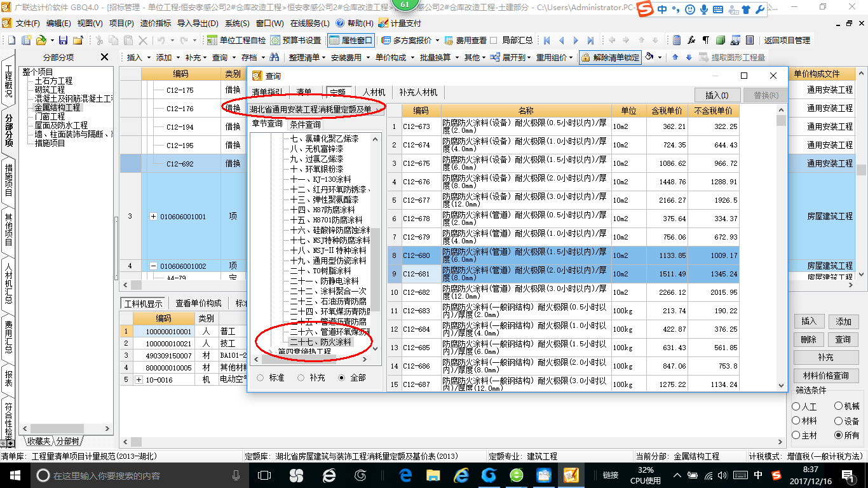Click the blue floppy disk save icon

tap(64, 40)
